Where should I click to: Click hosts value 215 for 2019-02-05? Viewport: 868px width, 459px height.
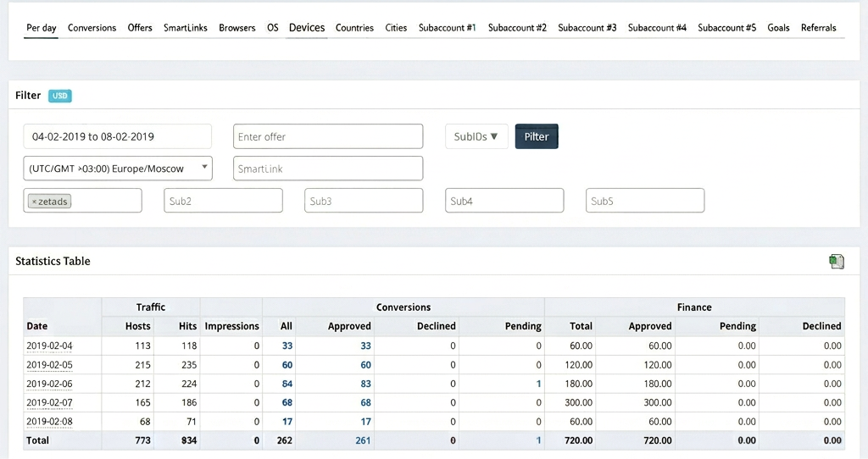click(142, 365)
